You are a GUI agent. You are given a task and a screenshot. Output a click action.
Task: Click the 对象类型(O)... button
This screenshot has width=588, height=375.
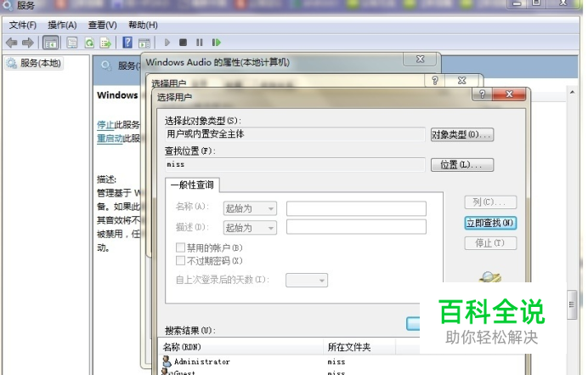pos(462,134)
